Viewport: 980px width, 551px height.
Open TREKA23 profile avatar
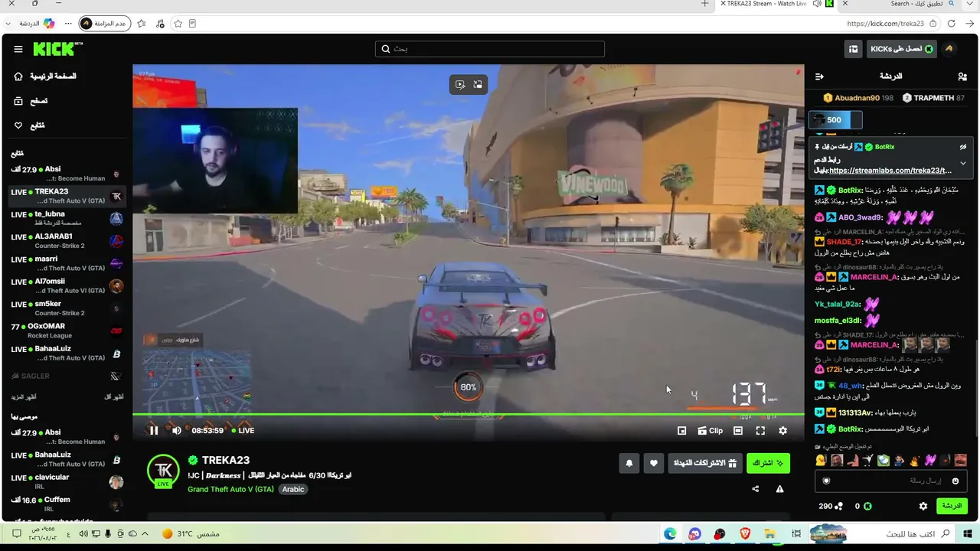[163, 470]
